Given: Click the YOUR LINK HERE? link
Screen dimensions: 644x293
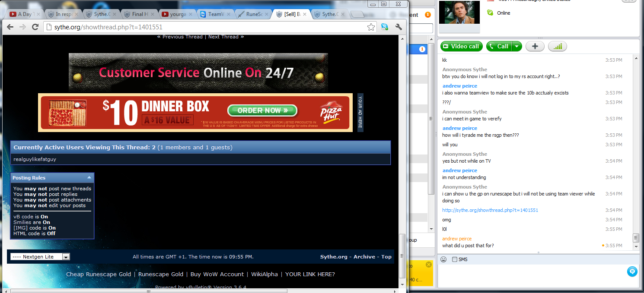Looking at the screenshot, I should point(310,274).
